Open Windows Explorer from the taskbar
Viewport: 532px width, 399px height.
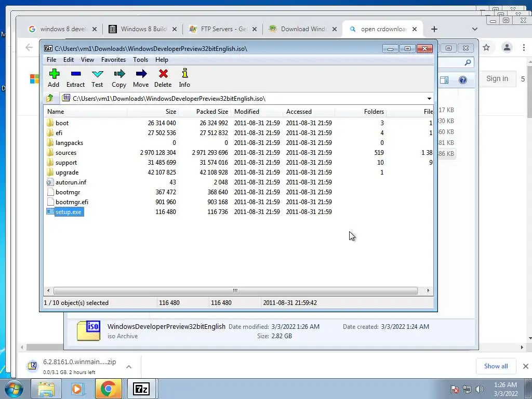(46, 389)
